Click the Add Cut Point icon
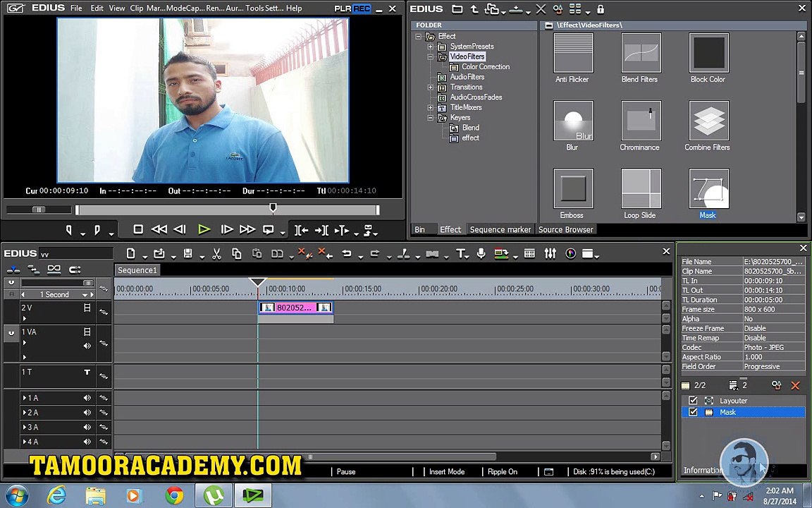The height and width of the screenshot is (508, 812). (x=405, y=253)
